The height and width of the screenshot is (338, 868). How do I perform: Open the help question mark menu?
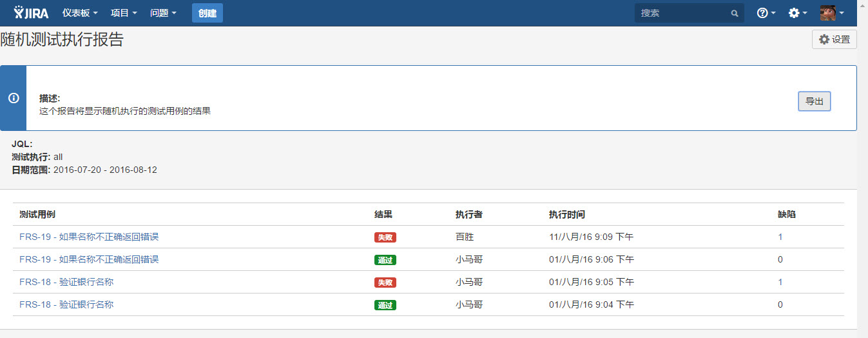[766, 13]
